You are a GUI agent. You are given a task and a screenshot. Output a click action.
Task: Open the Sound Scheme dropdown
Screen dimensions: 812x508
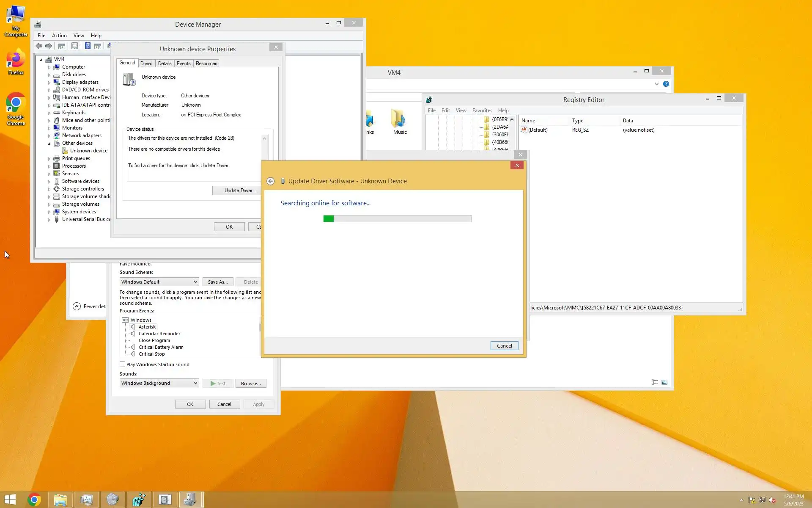click(x=159, y=282)
